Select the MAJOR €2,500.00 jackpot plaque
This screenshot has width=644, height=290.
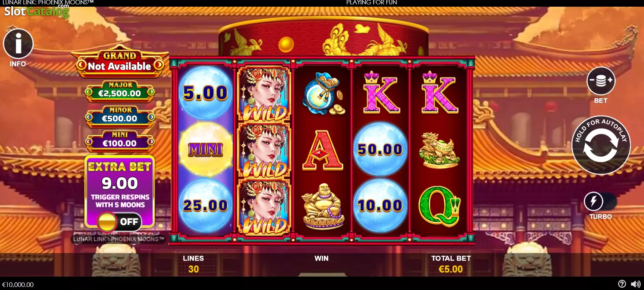point(120,91)
